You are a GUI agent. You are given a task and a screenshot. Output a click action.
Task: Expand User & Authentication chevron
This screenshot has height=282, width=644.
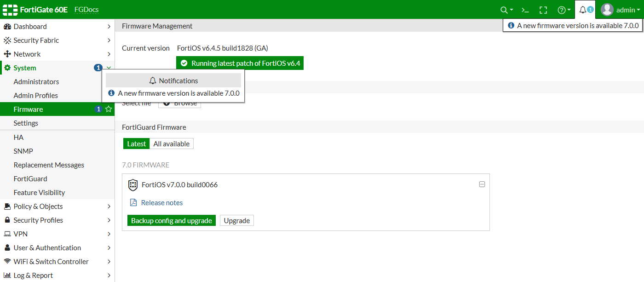coord(109,247)
